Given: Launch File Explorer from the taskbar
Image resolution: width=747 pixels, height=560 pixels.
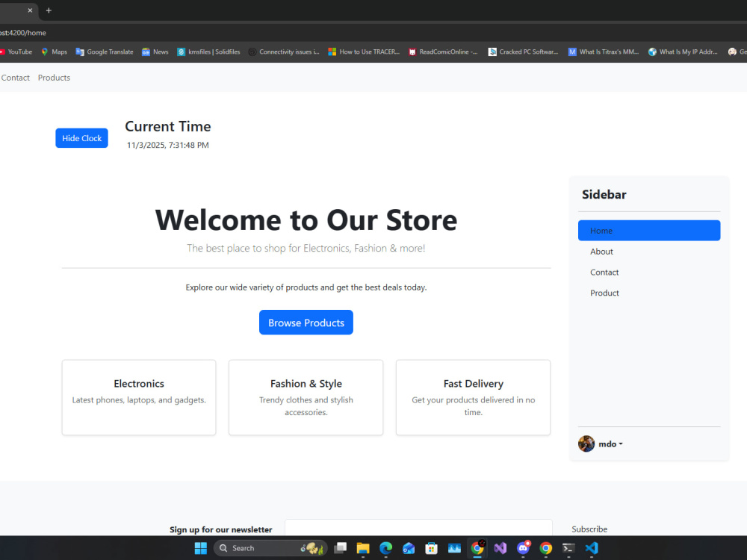Looking at the screenshot, I should pyautogui.click(x=363, y=548).
